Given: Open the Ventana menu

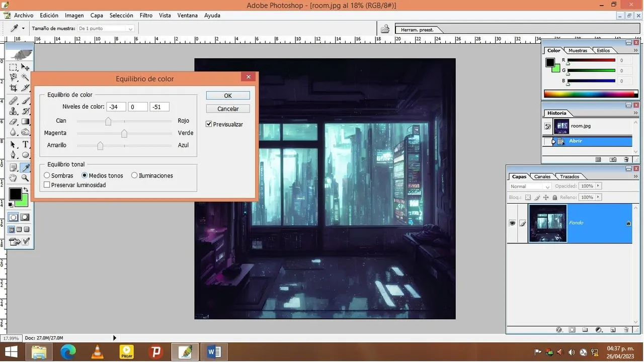Looking at the screenshot, I should [187, 16].
